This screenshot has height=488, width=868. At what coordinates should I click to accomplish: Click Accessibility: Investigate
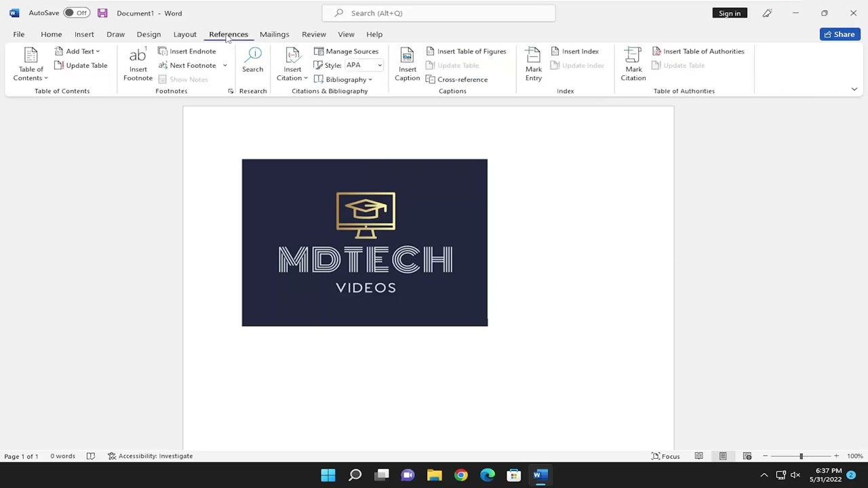[150, 456]
